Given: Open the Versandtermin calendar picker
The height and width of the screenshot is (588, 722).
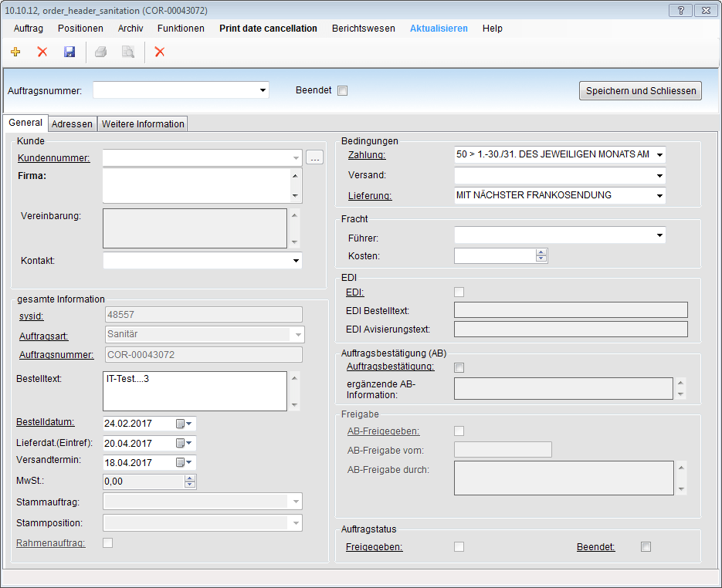Looking at the screenshot, I should coord(185,462).
